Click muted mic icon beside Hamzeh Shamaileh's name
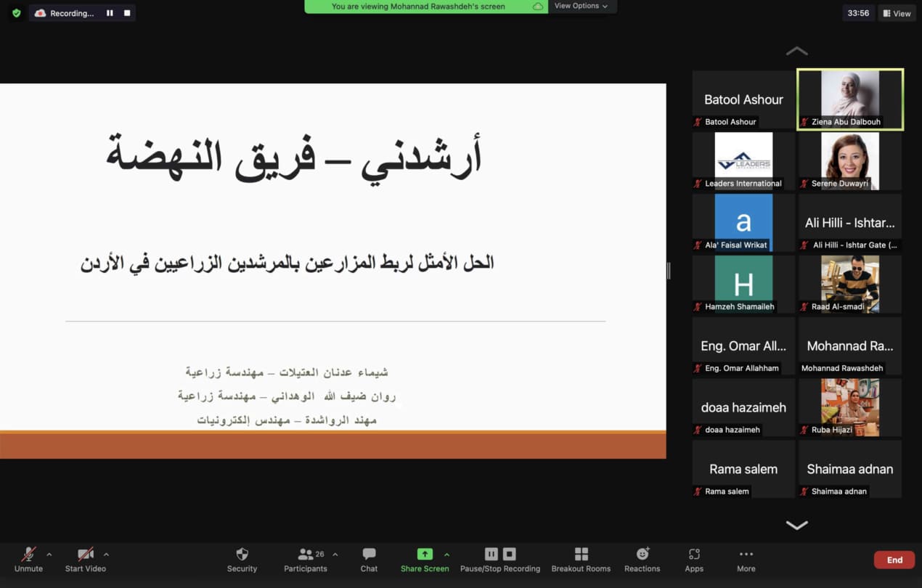 [698, 307]
